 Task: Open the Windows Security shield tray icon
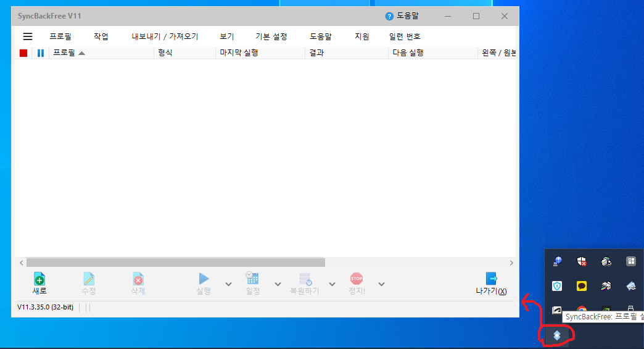pos(582,261)
